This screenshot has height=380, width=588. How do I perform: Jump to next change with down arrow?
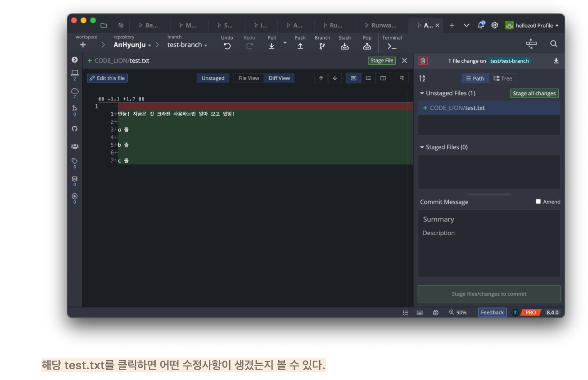335,78
